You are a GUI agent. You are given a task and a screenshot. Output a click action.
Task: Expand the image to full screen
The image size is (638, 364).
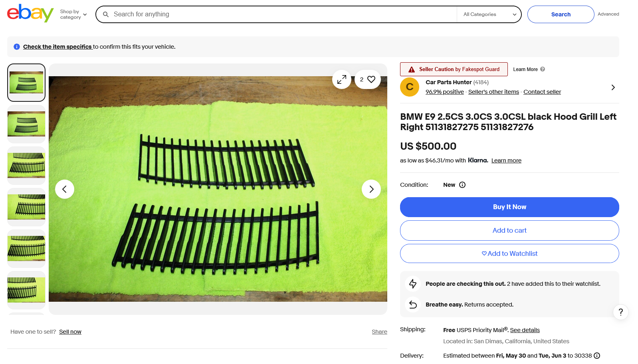pos(342,79)
